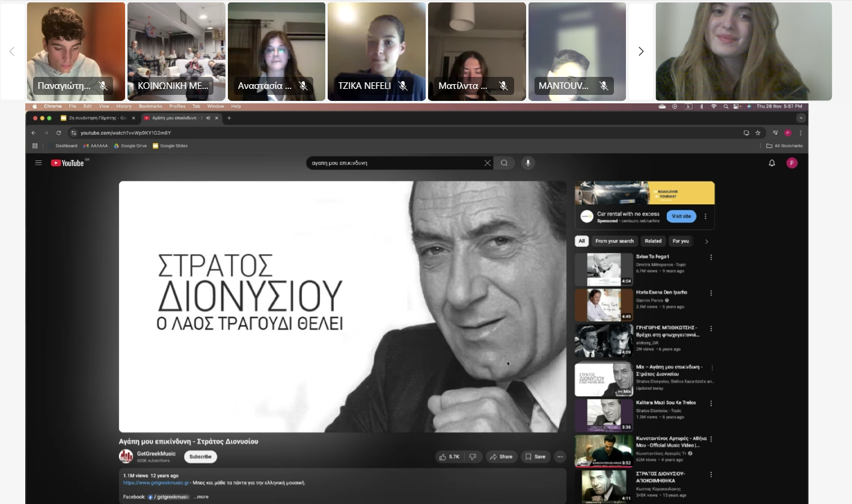
Task: Open the Chrome three-dot menu
Action: [800, 133]
